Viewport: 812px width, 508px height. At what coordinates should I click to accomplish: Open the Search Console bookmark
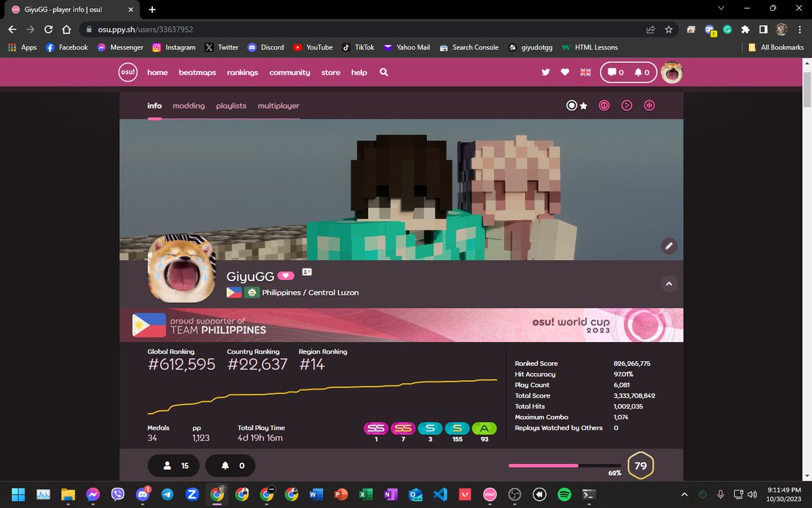click(469, 47)
